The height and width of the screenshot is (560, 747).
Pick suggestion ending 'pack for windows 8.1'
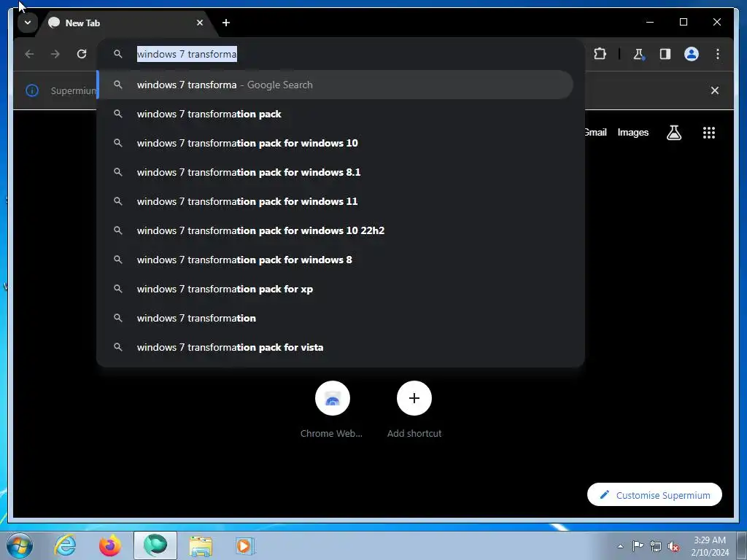336,172
